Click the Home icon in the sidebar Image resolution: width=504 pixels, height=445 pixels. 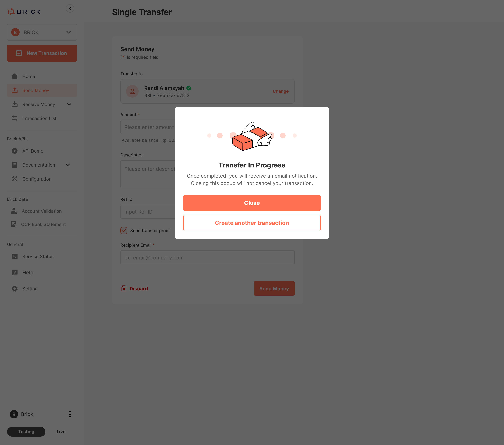(15, 76)
